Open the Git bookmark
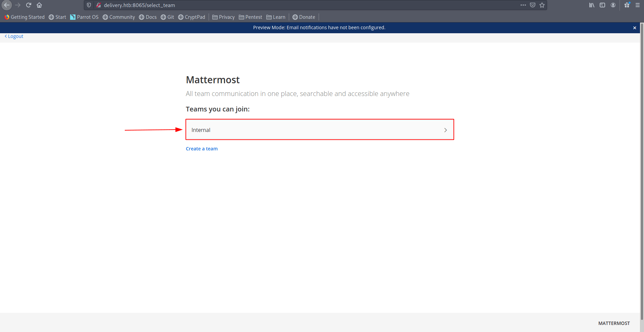 pyautogui.click(x=167, y=17)
